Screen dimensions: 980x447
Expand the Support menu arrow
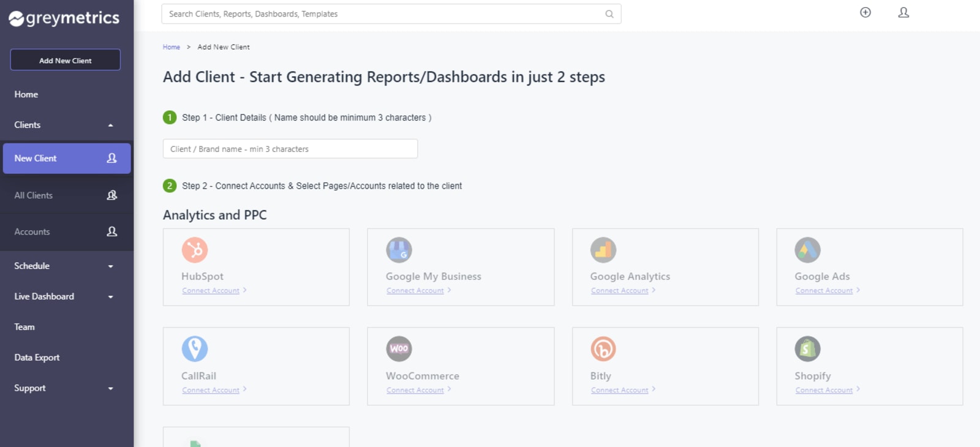111,389
